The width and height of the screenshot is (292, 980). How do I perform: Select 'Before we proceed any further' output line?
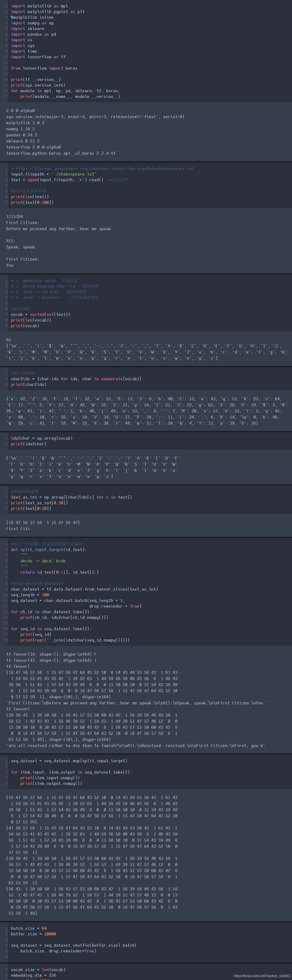pyautogui.click(x=59, y=229)
